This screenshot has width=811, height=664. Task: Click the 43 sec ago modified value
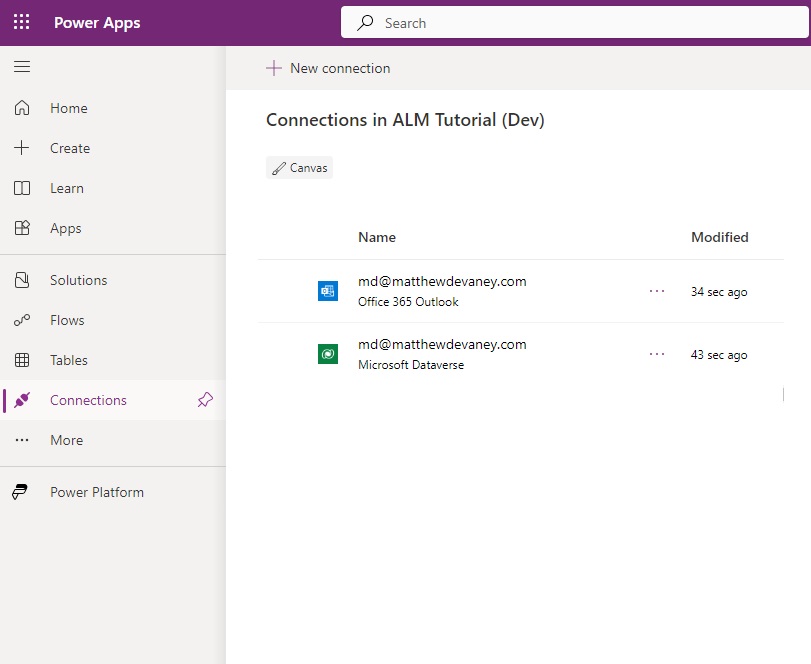719,355
